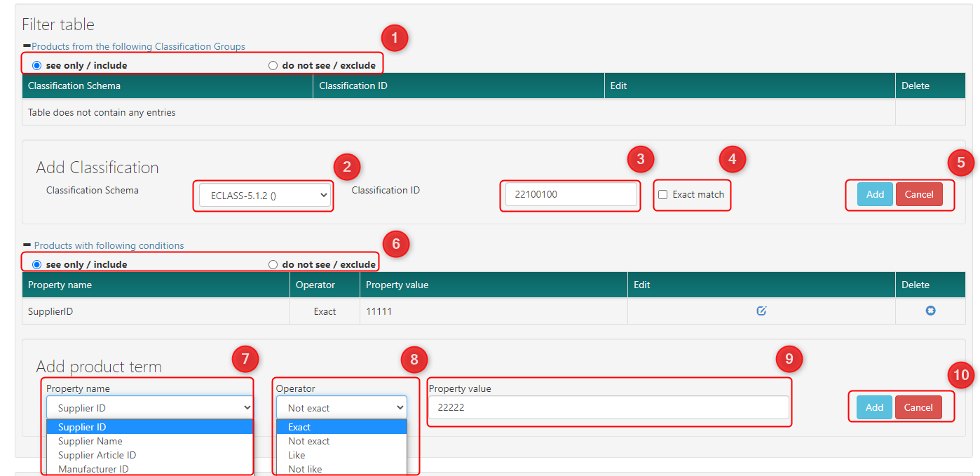Pick 'Like' from the operator list
This screenshot has width=980, height=476.
click(297, 456)
